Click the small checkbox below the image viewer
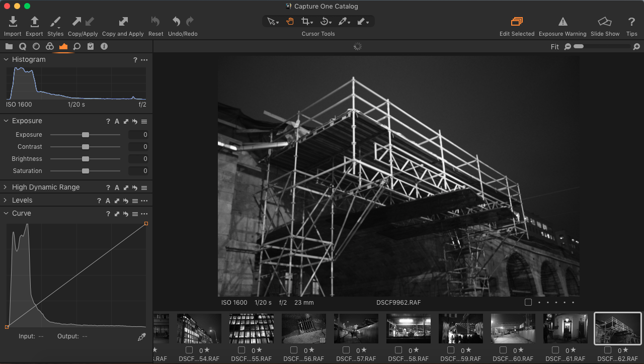644x364 pixels. click(x=528, y=302)
